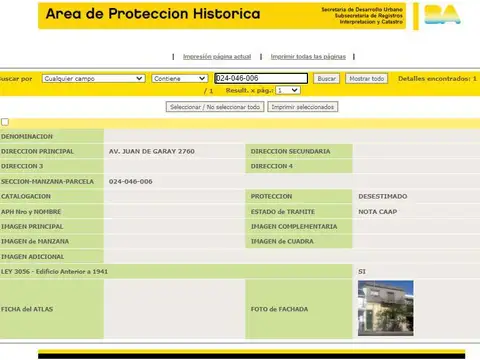The image size is (480, 360).
Task: Click the 'APH Nro y NOMBRE' label
Action: (31, 212)
